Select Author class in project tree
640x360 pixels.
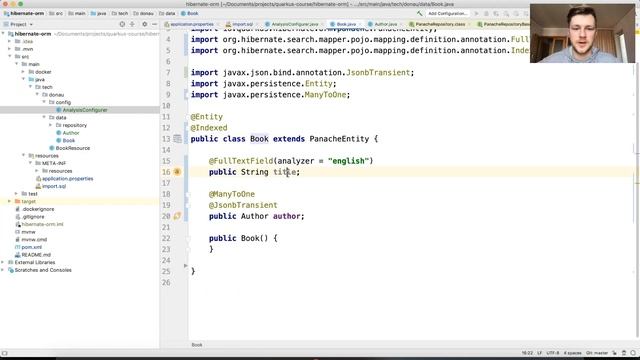[71, 133]
